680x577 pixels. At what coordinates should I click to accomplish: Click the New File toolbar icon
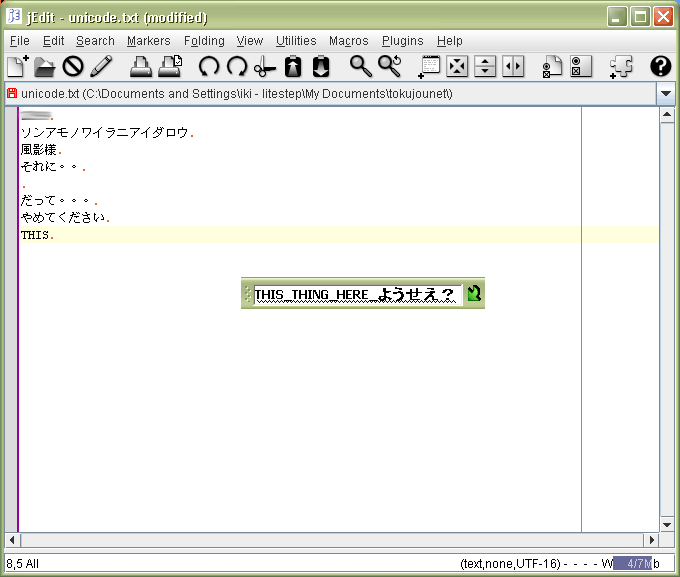click(x=17, y=67)
